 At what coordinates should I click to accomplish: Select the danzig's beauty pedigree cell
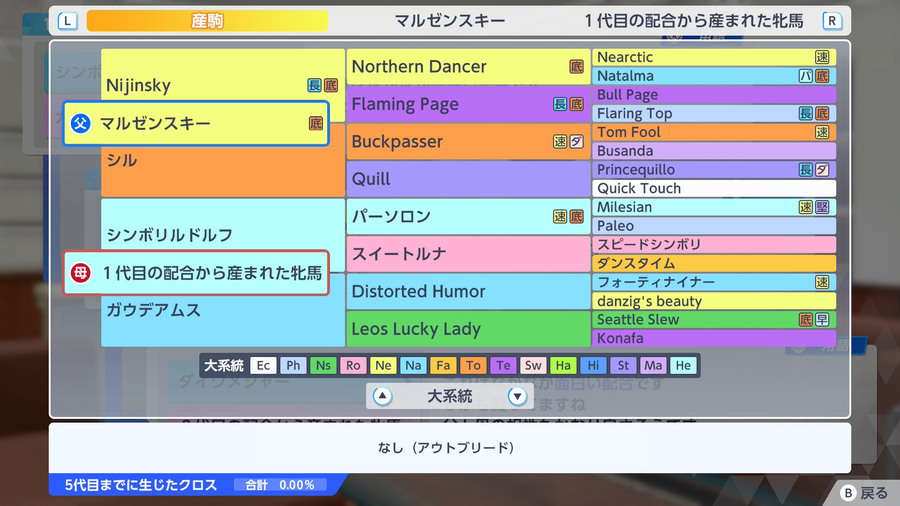714,301
